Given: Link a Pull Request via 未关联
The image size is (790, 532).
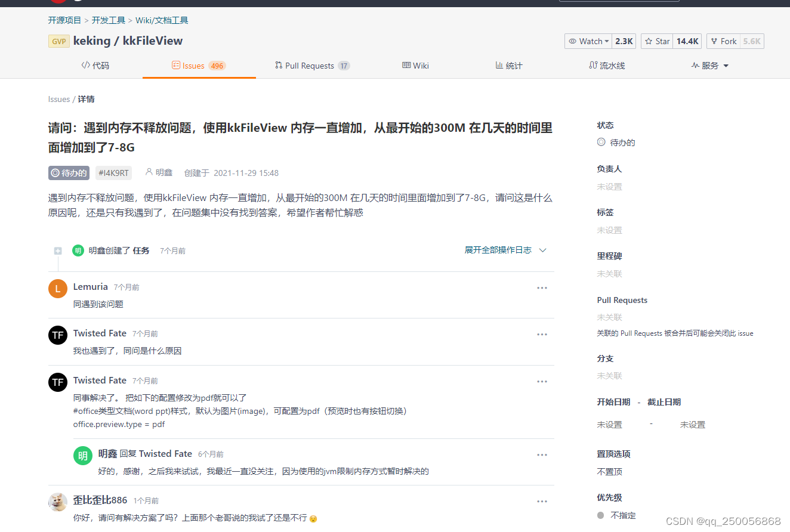Looking at the screenshot, I should coord(610,317).
